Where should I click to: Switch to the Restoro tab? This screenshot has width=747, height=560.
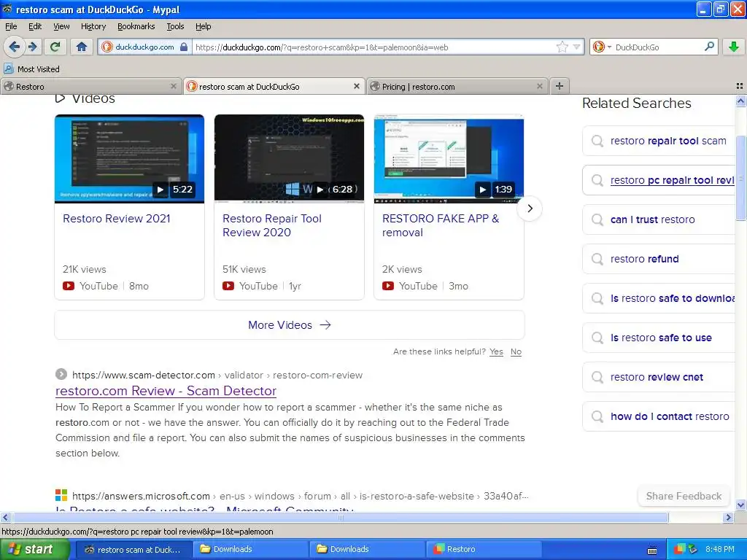[90, 86]
